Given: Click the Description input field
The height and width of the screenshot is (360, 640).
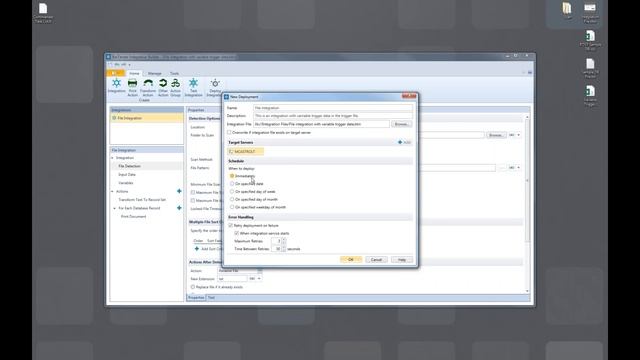Looking at the screenshot, I should [333, 116].
